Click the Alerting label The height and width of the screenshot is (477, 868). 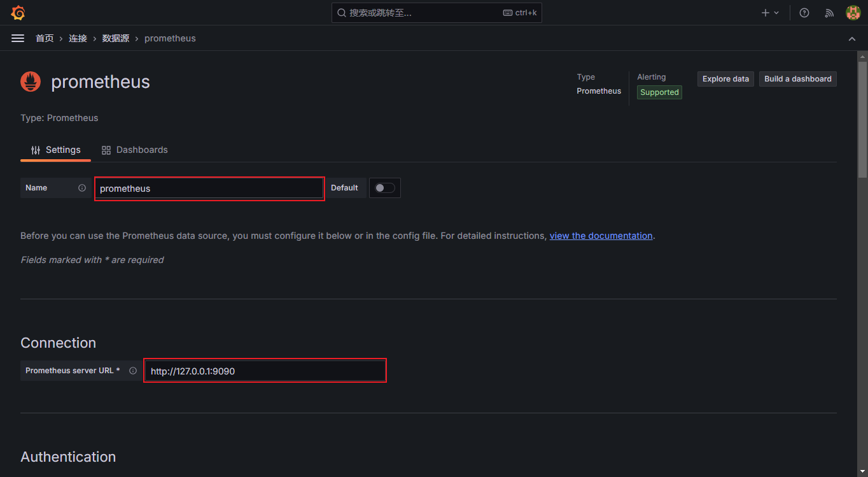(x=652, y=77)
